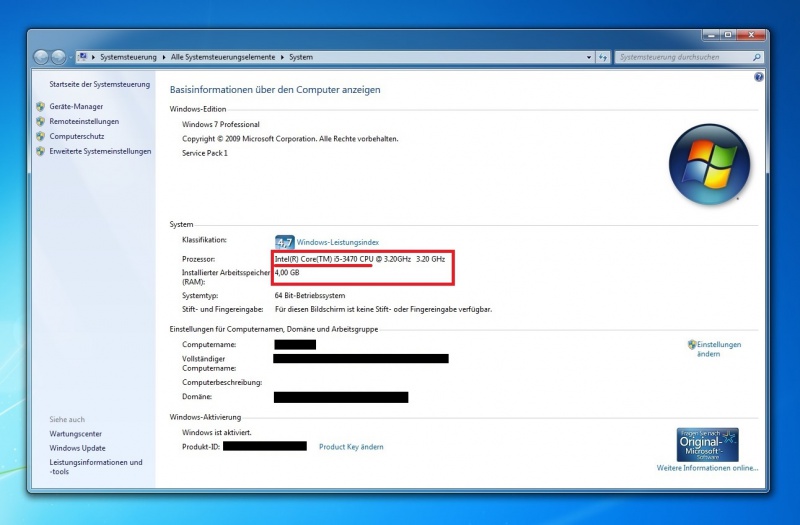
Task: Open the Computerschutz link
Action: (x=77, y=136)
